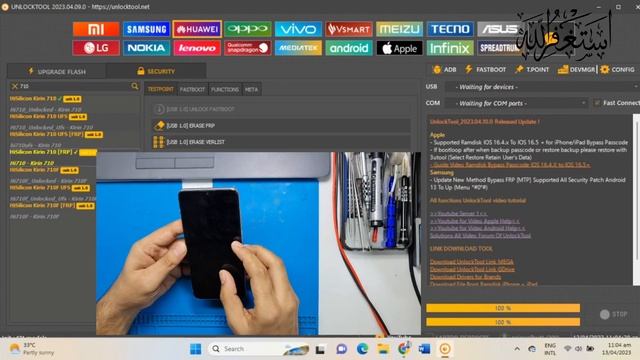Viewport: 640px width, 360px height.
Task: Select the OPPO brand logo
Action: point(248,29)
